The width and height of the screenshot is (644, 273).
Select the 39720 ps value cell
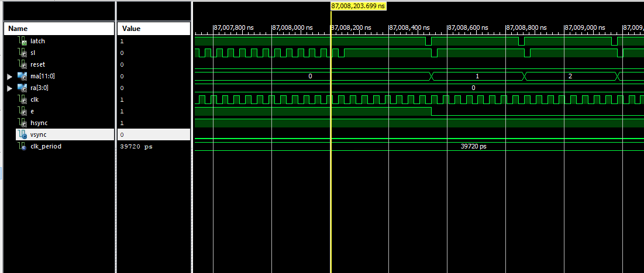[x=136, y=147]
